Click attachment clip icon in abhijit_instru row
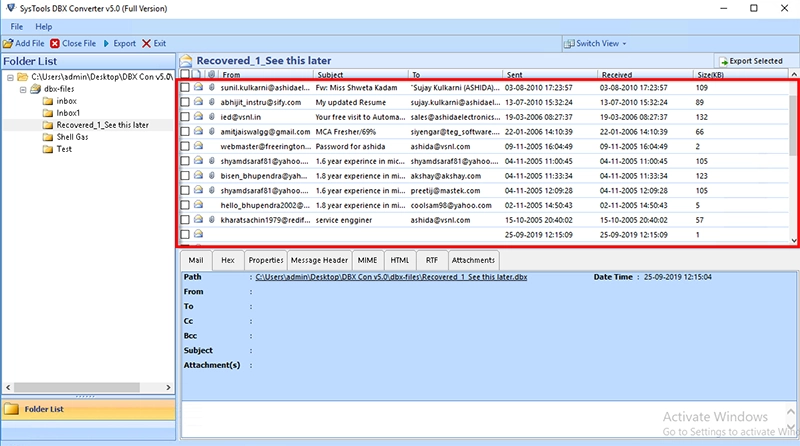800x446 pixels. click(212, 102)
